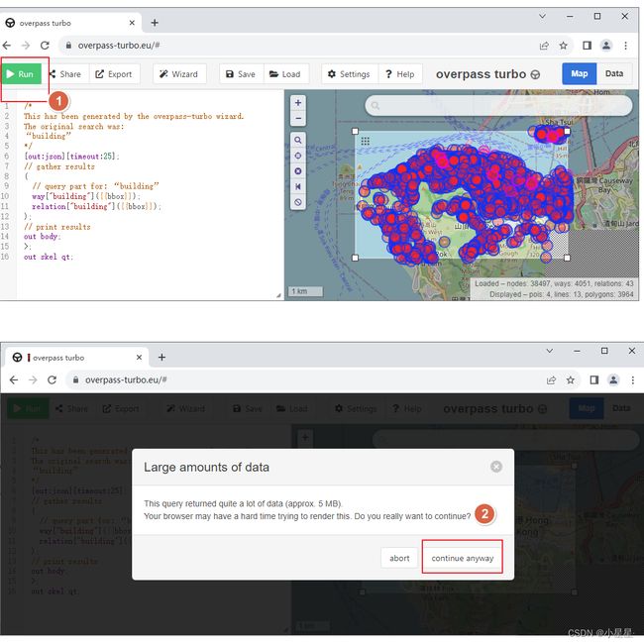Click the editor resize grip corner
This screenshot has height=644, width=644.
pos(278,295)
